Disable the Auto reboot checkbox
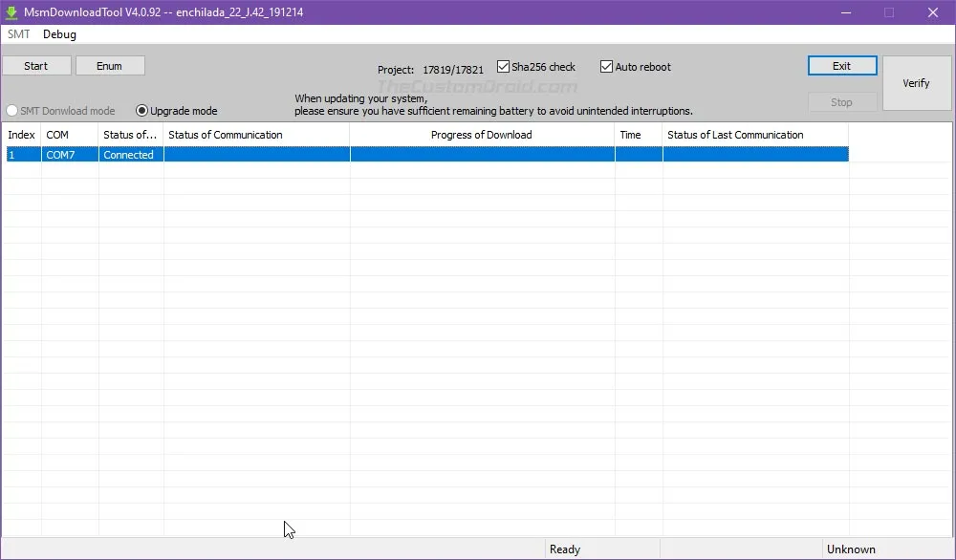The image size is (956, 560). [x=606, y=67]
